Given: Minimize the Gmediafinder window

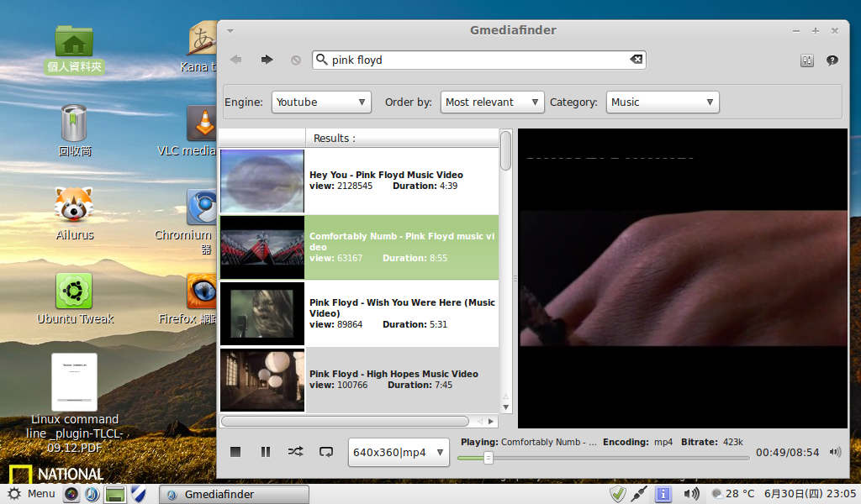Looking at the screenshot, I should pyautogui.click(x=796, y=31).
